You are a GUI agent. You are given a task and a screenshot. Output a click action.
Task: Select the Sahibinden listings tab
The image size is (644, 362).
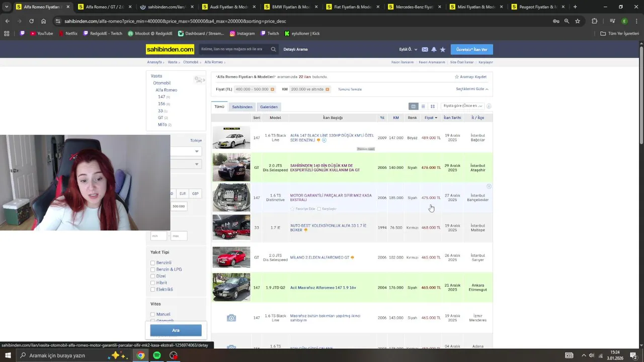[x=242, y=107]
